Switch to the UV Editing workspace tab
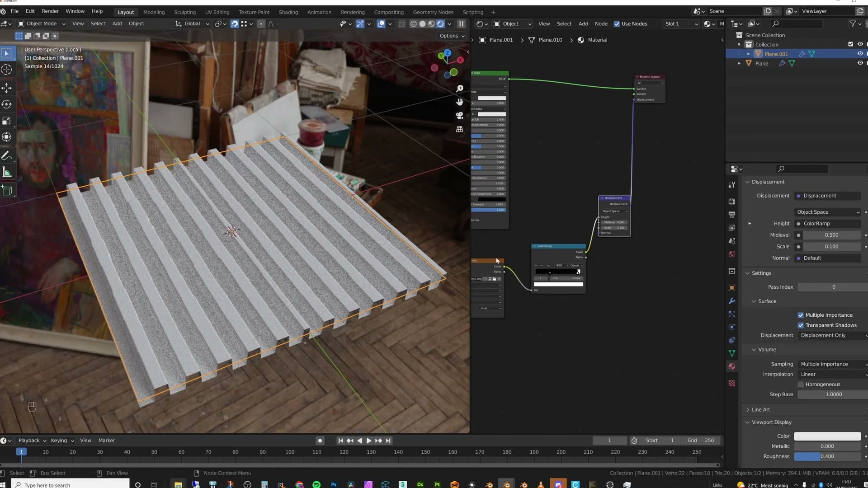The image size is (868, 488). pos(217,12)
